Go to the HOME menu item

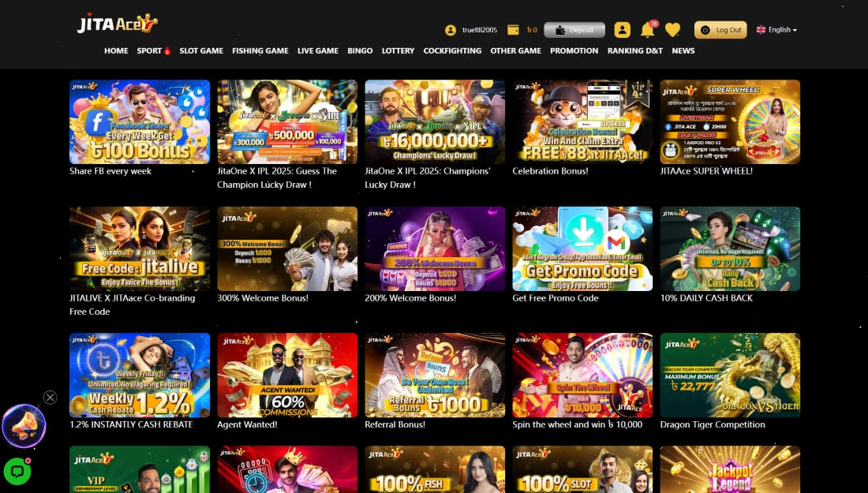tap(116, 50)
